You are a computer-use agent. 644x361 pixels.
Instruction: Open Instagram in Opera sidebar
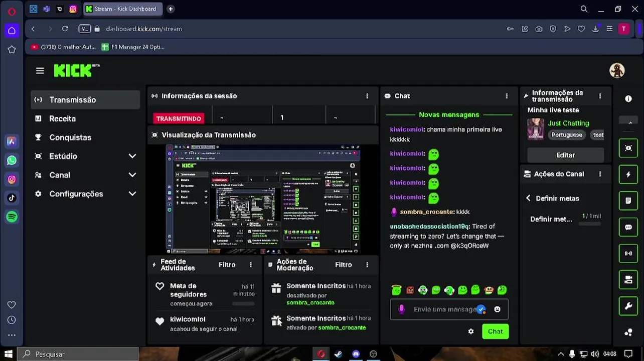tap(12, 179)
